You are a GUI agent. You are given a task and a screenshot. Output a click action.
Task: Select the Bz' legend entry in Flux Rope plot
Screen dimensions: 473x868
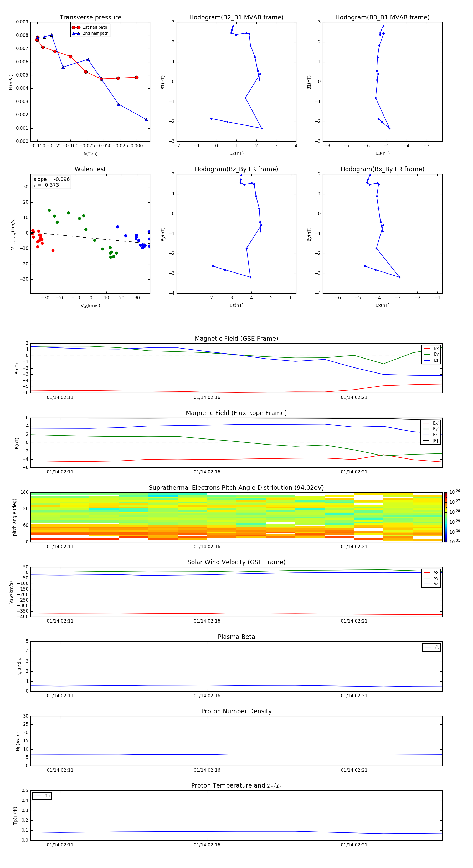point(431,435)
